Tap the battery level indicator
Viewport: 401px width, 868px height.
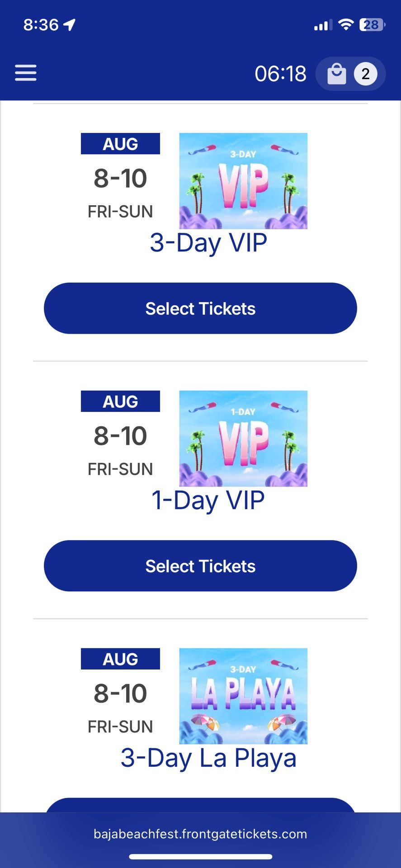pos(373,24)
